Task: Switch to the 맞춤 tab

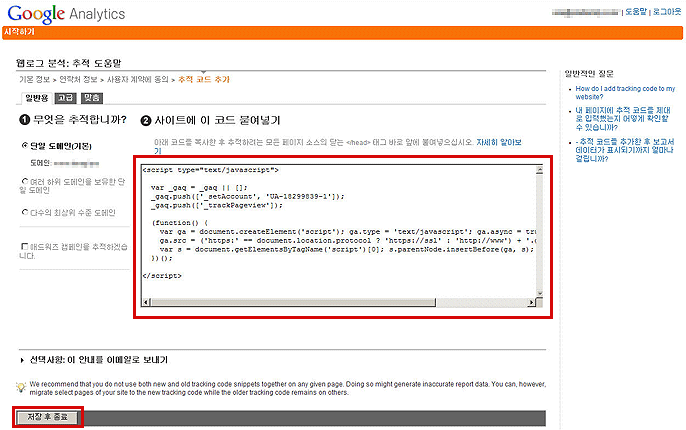Action: [x=92, y=98]
